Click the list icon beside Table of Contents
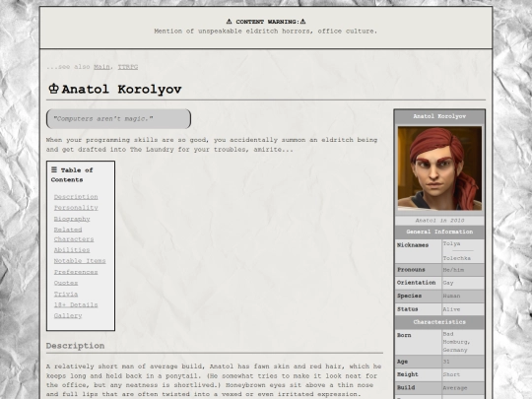This screenshot has height=399, width=532. [x=54, y=169]
